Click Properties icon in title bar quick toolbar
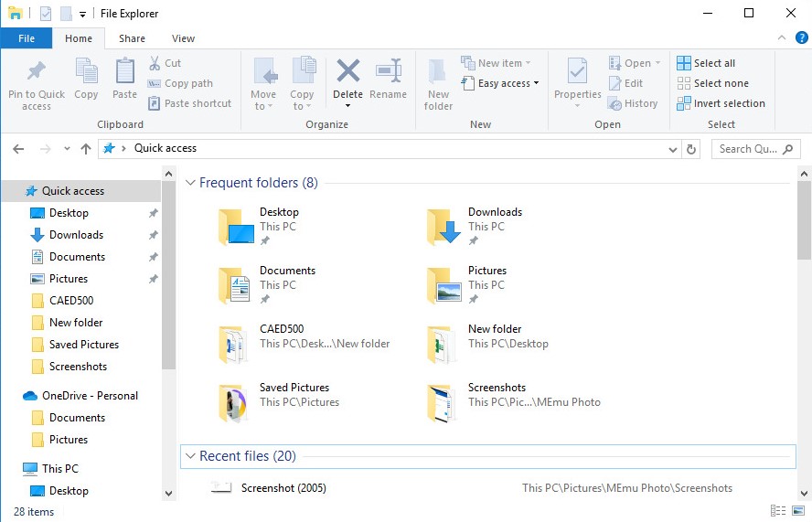 pyautogui.click(x=46, y=14)
